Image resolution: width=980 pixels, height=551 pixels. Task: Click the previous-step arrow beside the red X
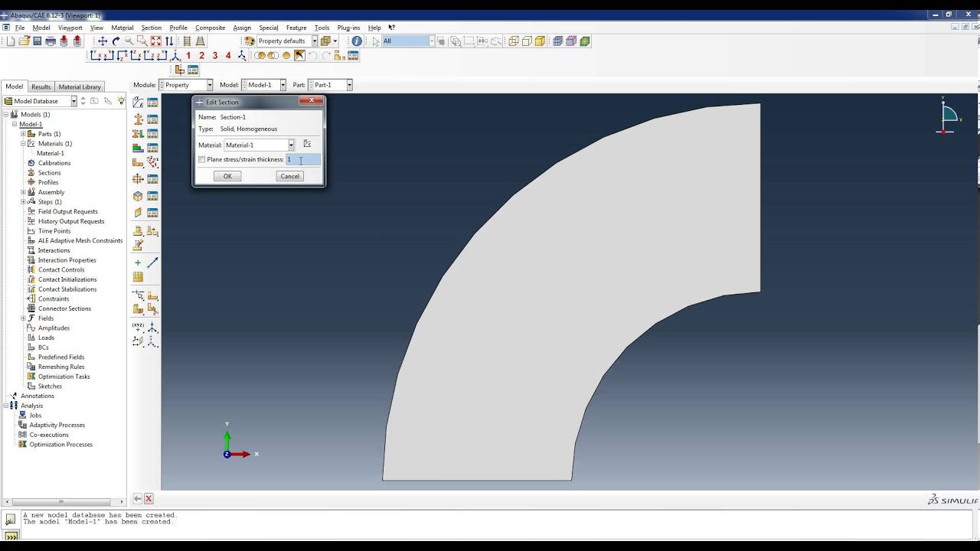pos(138,498)
